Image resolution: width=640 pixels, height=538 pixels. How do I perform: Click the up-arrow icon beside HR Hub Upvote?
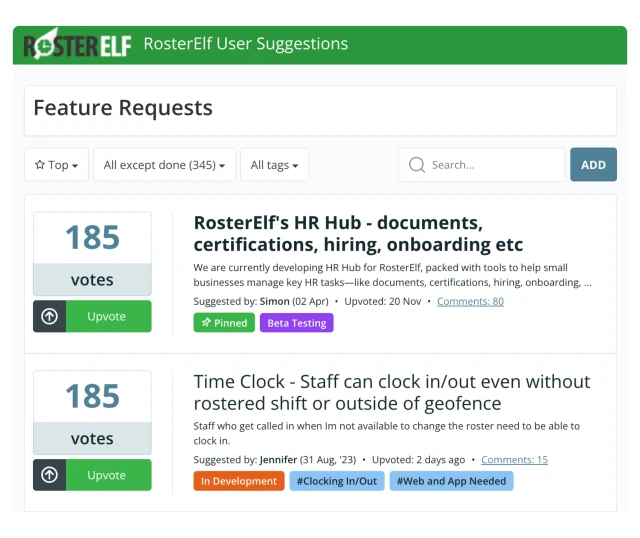click(49, 316)
